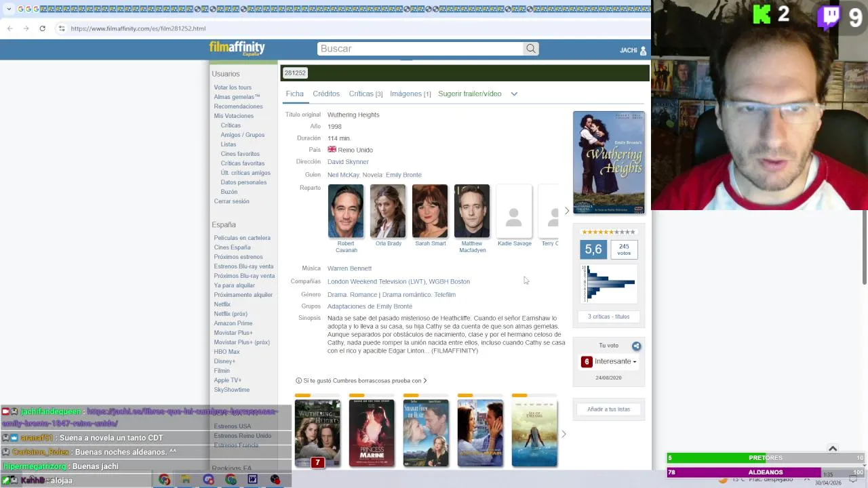Expand 'Si te gustó Cumbres borrascosas' chevron

tap(425, 381)
